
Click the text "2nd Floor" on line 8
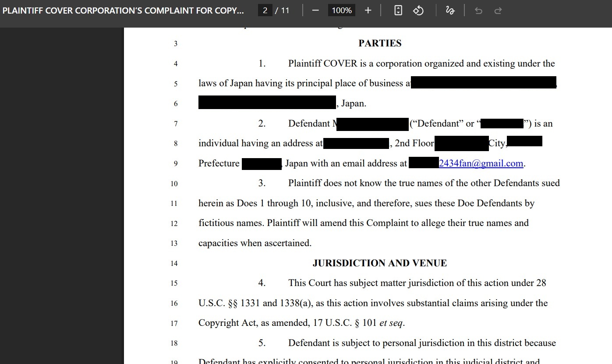414,143
